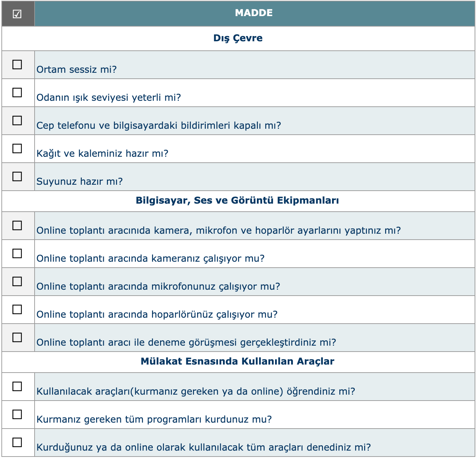
Task: Check box for kamera, mikrofon ve hoparlör ayarları
Action: pos(17,226)
